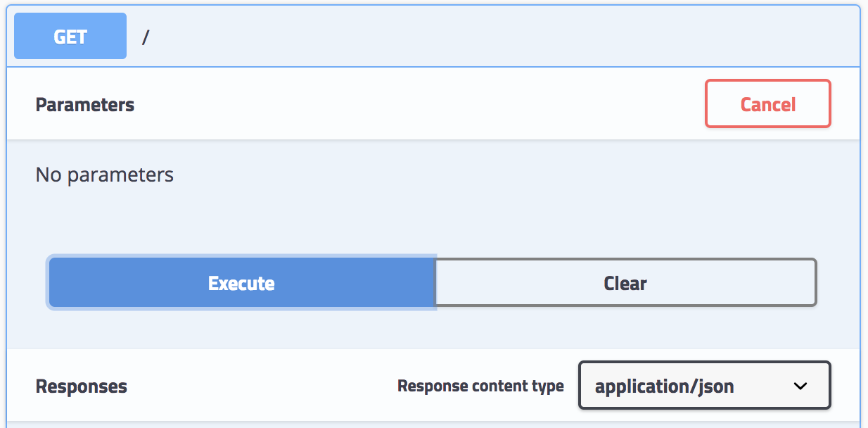Click the root path "/" label
Viewport: 868px width, 428px height.
click(x=146, y=35)
